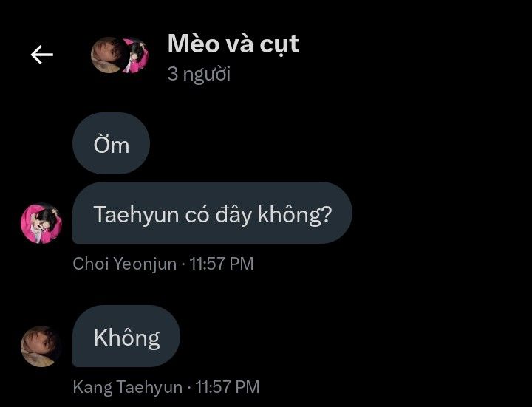Tap the word "Taehyun" in the question message
Image resolution: width=532 pixels, height=407 pixels.
click(x=136, y=215)
